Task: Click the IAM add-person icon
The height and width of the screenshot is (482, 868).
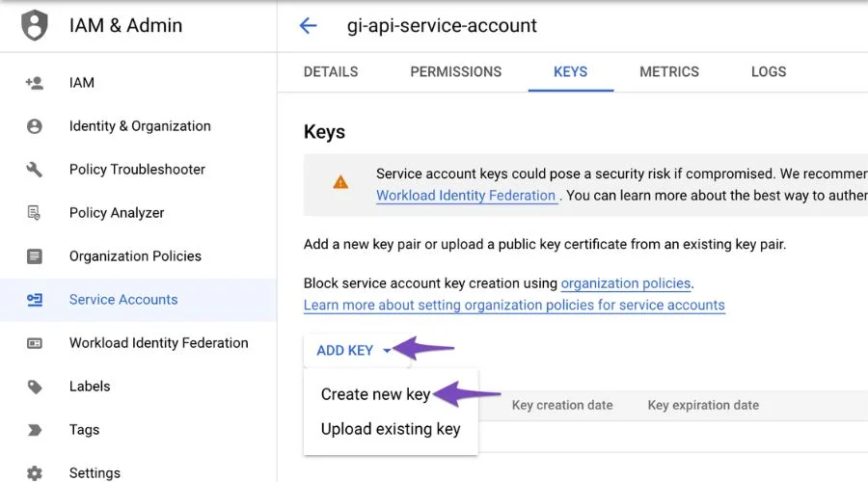Action: [35, 83]
